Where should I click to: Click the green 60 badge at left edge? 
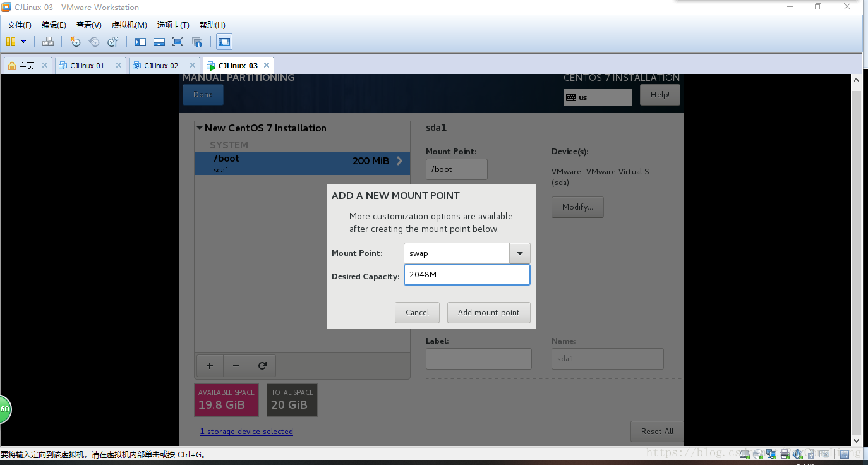(5, 409)
